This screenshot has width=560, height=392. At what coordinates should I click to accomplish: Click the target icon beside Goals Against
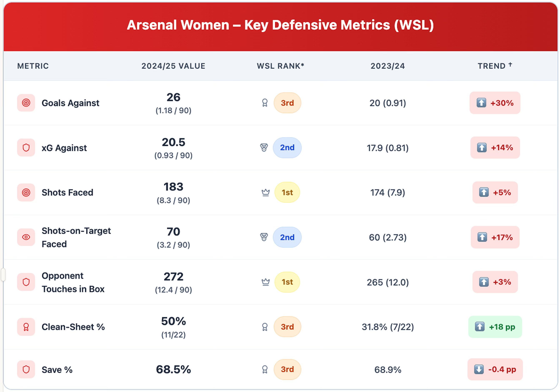26,103
